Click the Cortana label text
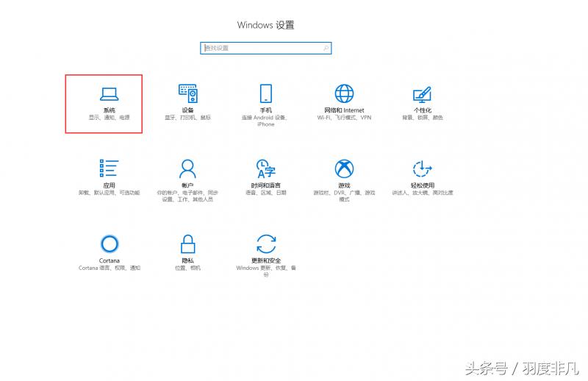 click(109, 260)
